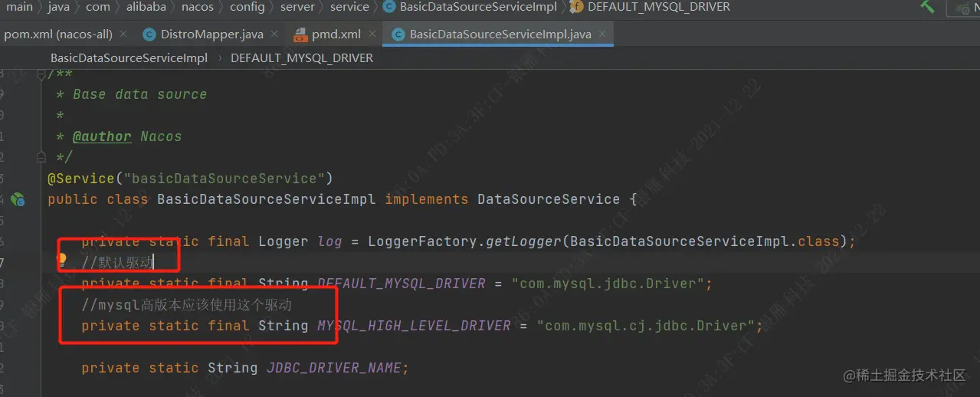Click the "basicDataSourceService" string literal
Screen dimensions: 980x397
[225, 179]
